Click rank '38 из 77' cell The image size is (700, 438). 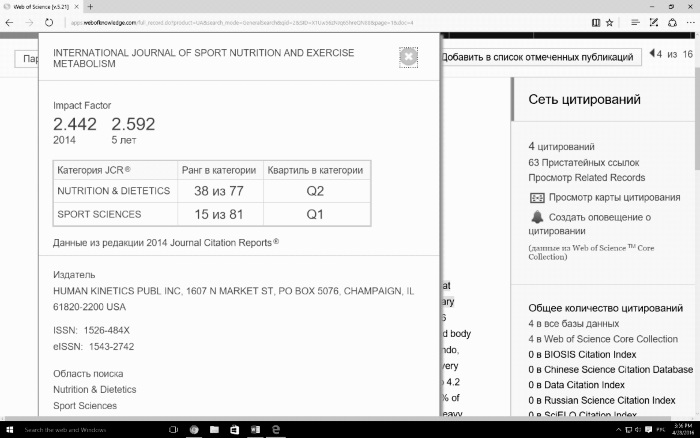click(220, 191)
